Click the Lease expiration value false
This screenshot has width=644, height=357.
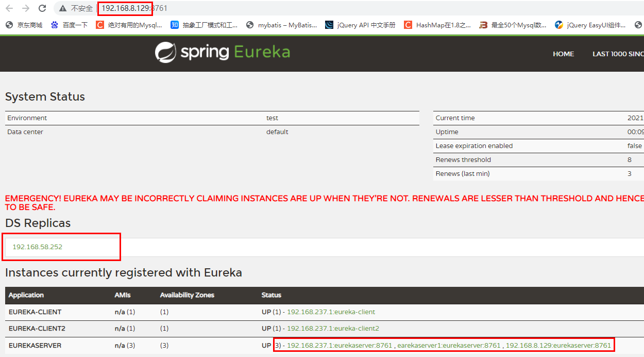click(635, 145)
